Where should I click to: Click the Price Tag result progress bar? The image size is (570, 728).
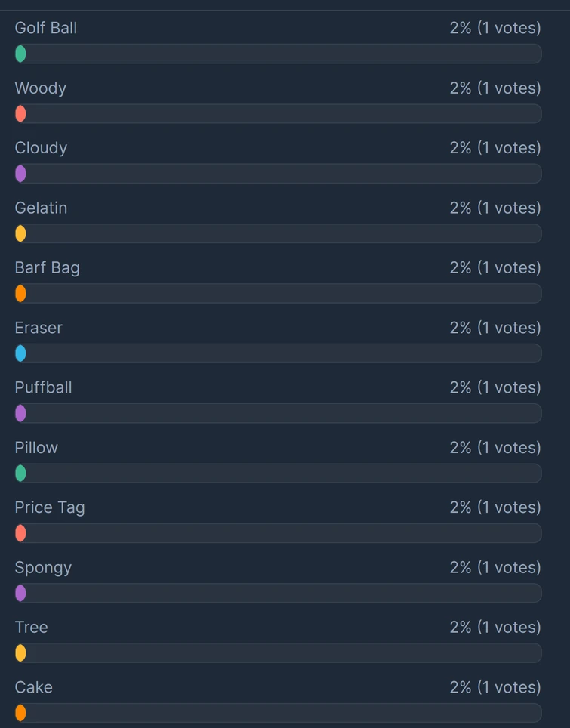click(278, 533)
